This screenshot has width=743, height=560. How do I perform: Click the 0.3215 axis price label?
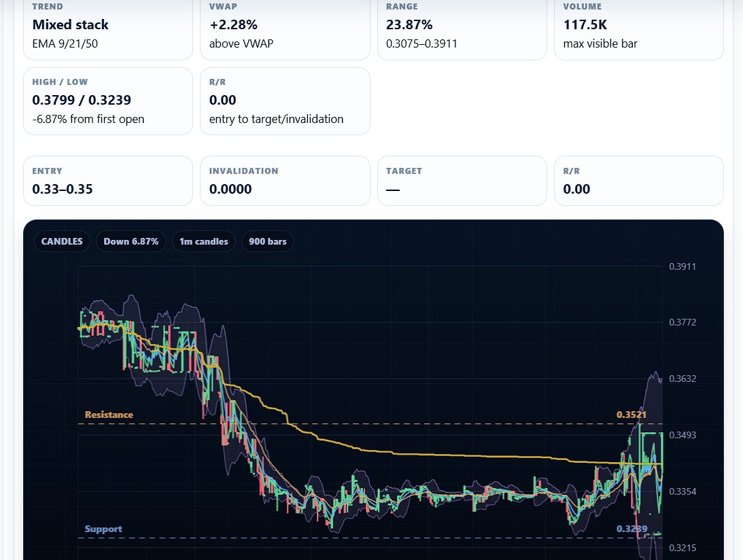682,548
